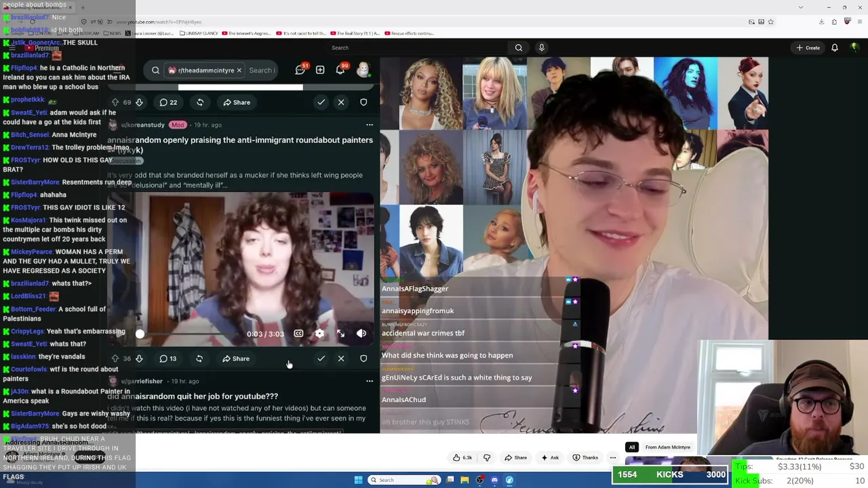The image size is (868, 488).
Task: Click crosspost icon beside the 13 comments
Action: pos(199,359)
